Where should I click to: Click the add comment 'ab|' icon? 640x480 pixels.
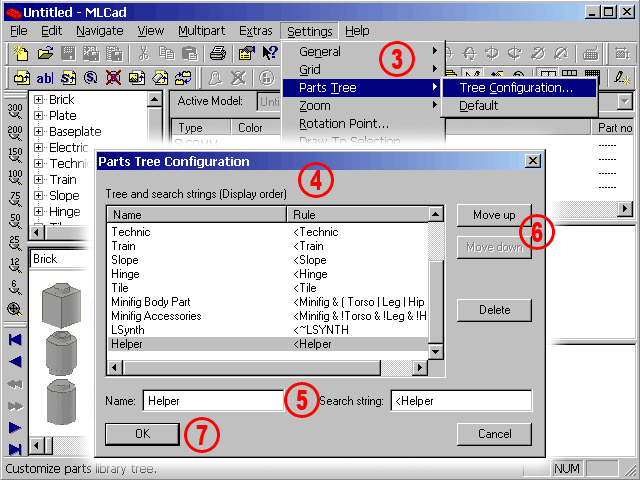tap(44, 78)
